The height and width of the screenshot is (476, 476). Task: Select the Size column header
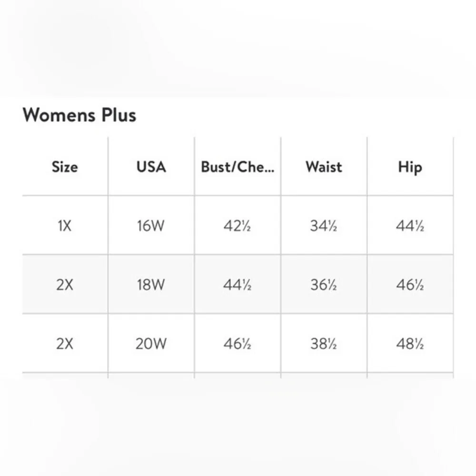pyautogui.click(x=65, y=167)
